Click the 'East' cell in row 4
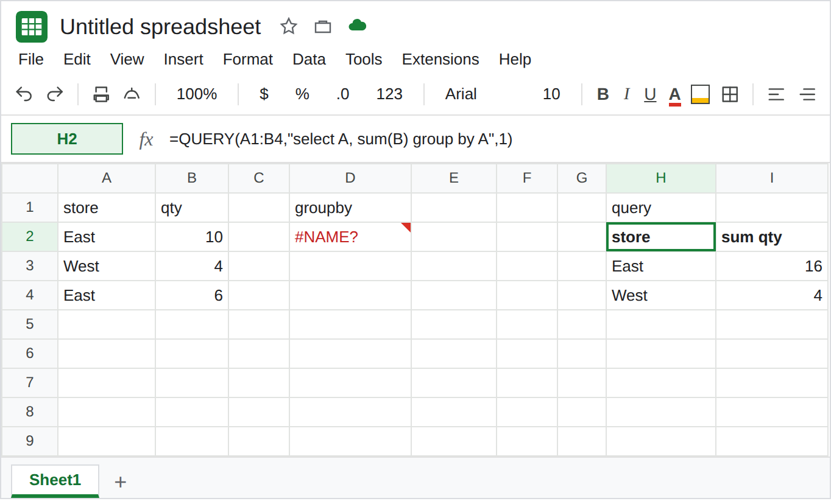 coord(107,295)
